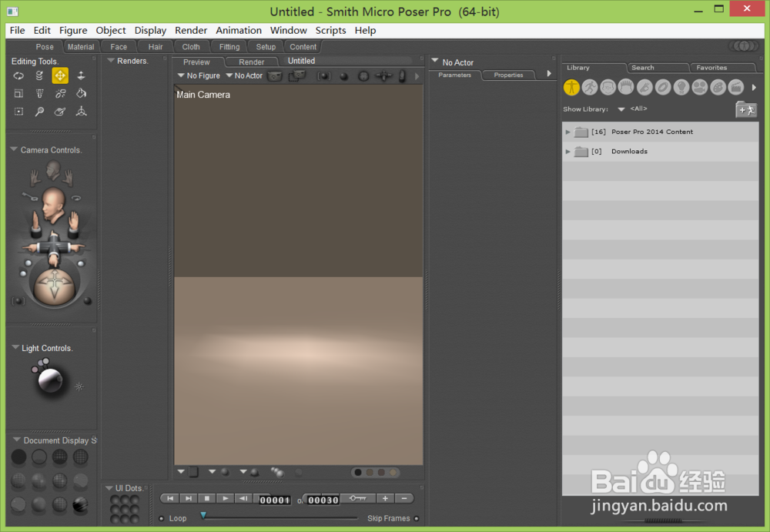Open the Hands library category
Screen dimensions: 770x532
pyautogui.click(x=644, y=88)
